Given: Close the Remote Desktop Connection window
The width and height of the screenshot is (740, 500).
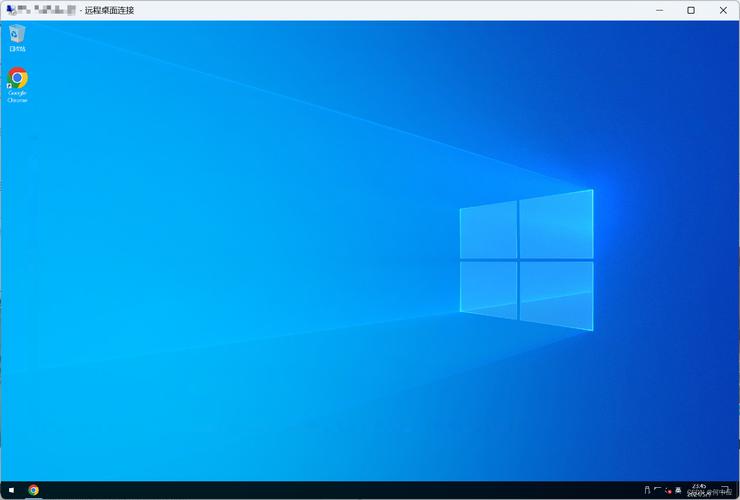Looking at the screenshot, I should tap(723, 10).
